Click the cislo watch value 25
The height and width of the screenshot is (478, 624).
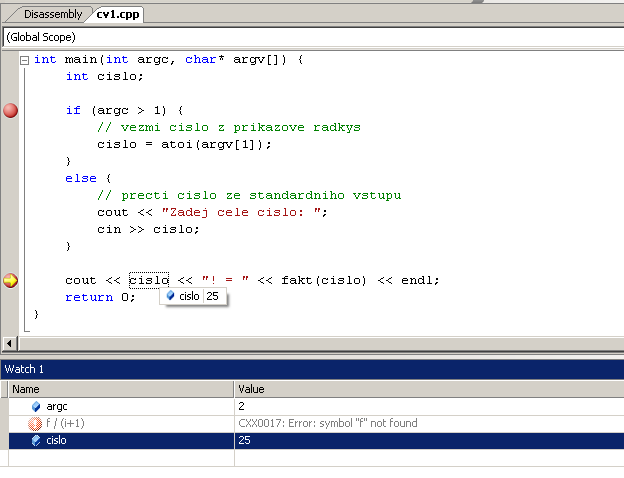244,440
